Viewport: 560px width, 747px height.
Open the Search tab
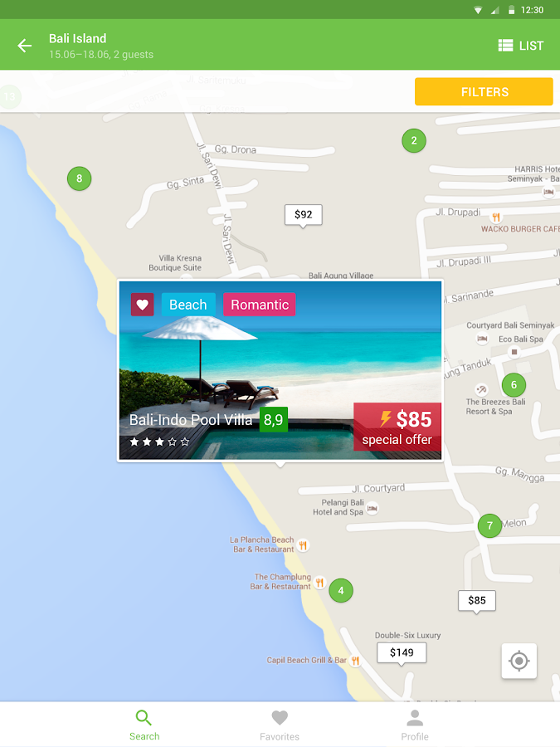(144, 725)
